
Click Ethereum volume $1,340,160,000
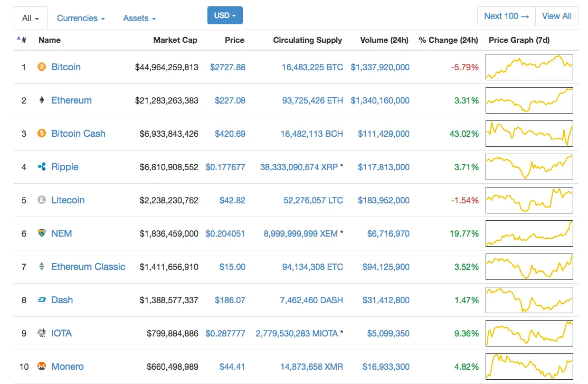coord(380,100)
